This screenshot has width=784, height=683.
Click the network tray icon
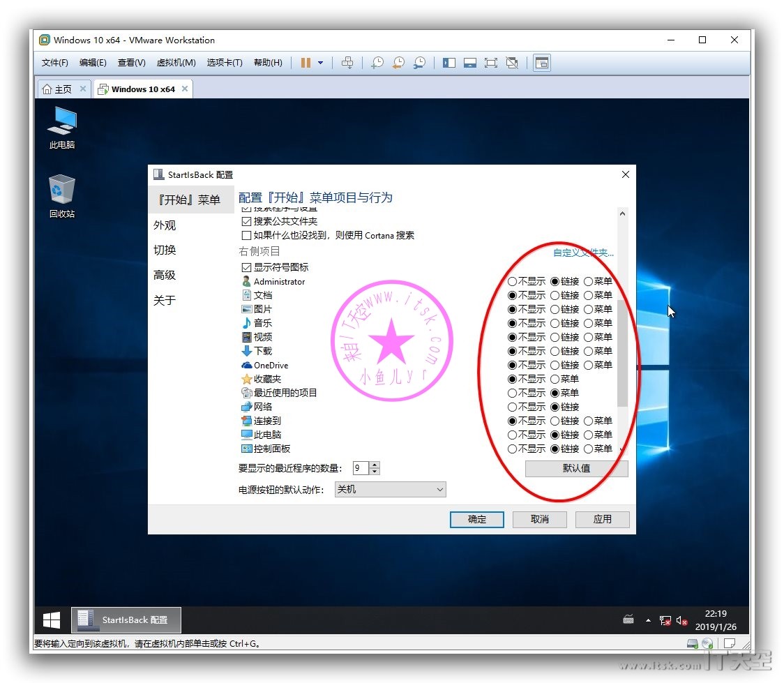[x=665, y=620]
